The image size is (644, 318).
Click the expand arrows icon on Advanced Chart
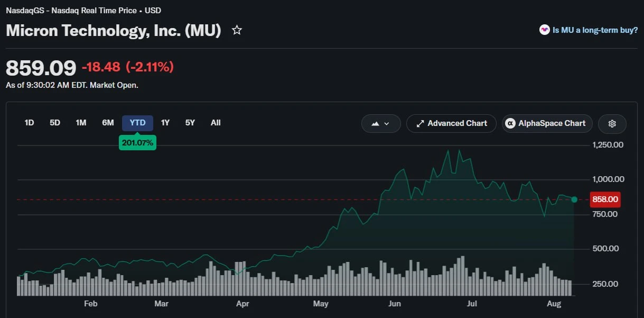[421, 123]
